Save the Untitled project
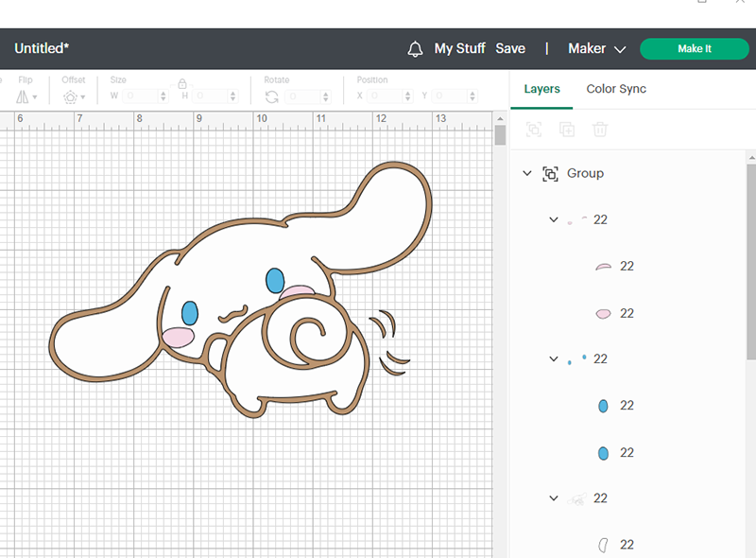This screenshot has height=558, width=756. tap(510, 48)
